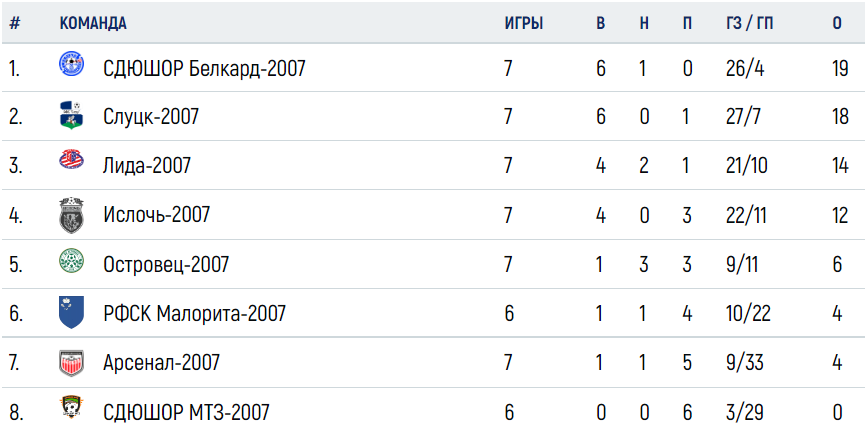Click the Слуцк-2007 club crest
This screenshot has height=432, width=865.
[x=71, y=115]
